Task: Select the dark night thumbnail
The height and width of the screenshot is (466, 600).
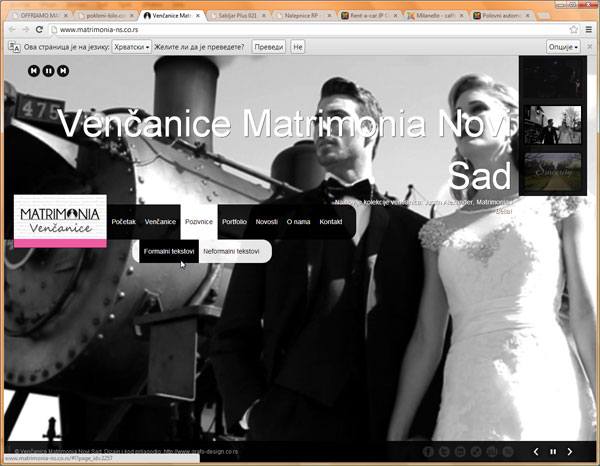Action: (x=553, y=78)
